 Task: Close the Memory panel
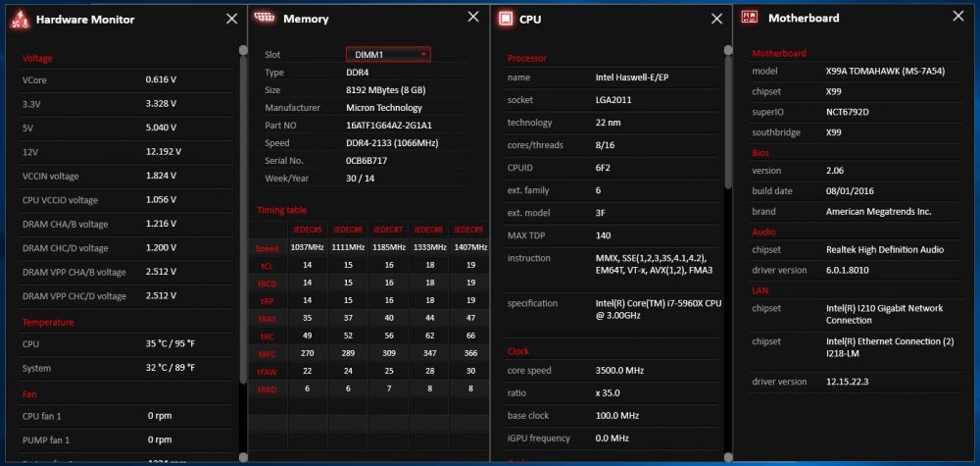tap(473, 17)
